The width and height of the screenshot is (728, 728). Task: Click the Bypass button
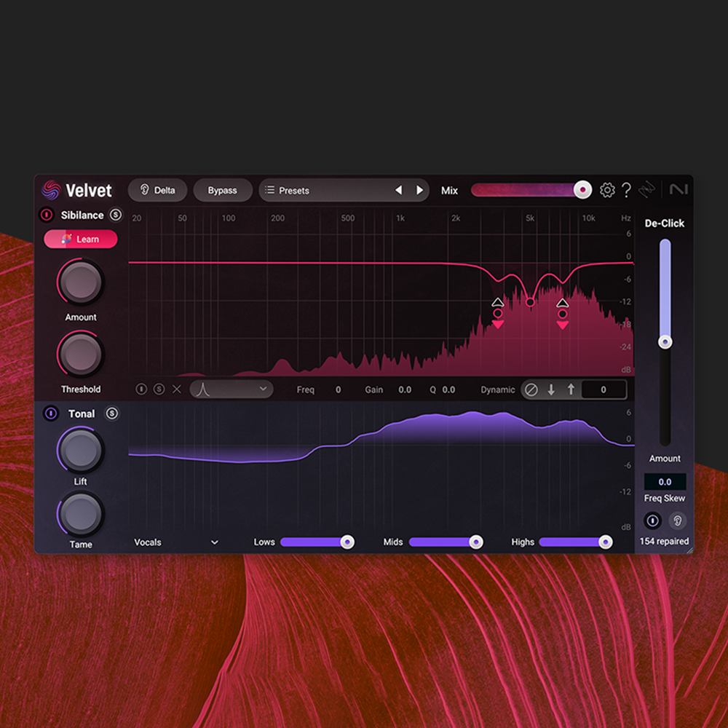(222, 190)
